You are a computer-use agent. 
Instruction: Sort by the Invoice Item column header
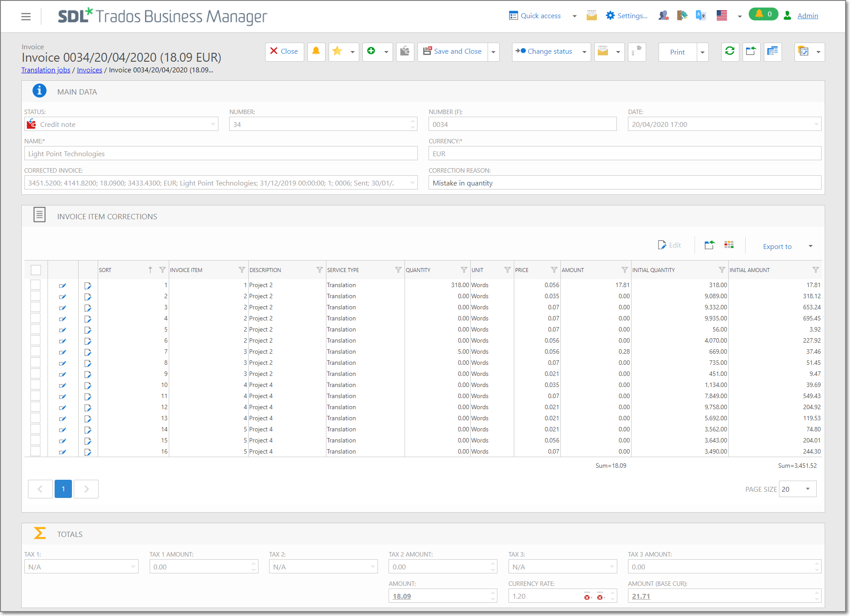[x=186, y=270]
